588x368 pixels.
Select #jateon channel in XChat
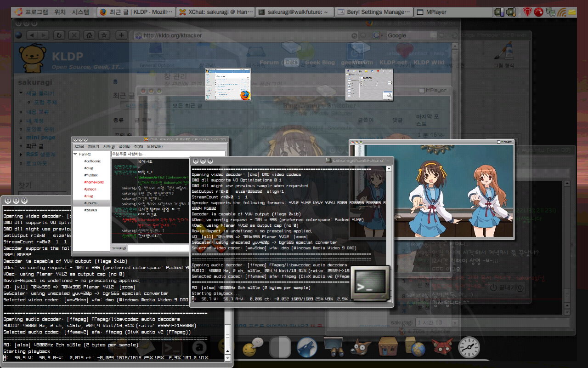pos(90,189)
